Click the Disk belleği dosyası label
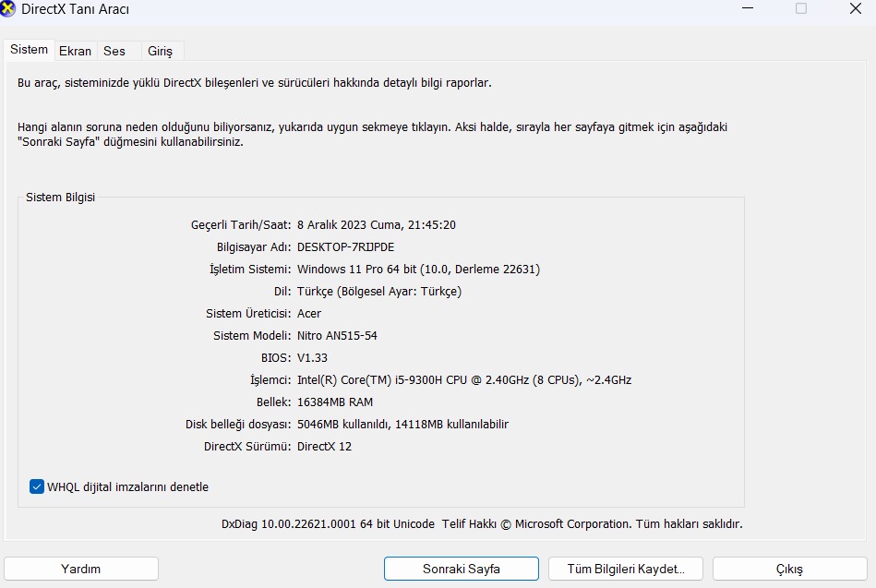Screen dimensions: 876x588 tap(238, 425)
